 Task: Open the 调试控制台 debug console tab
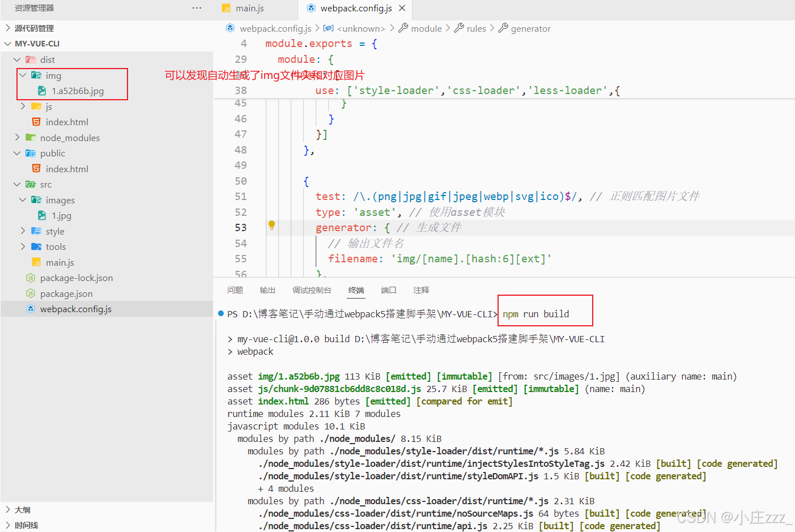click(312, 290)
